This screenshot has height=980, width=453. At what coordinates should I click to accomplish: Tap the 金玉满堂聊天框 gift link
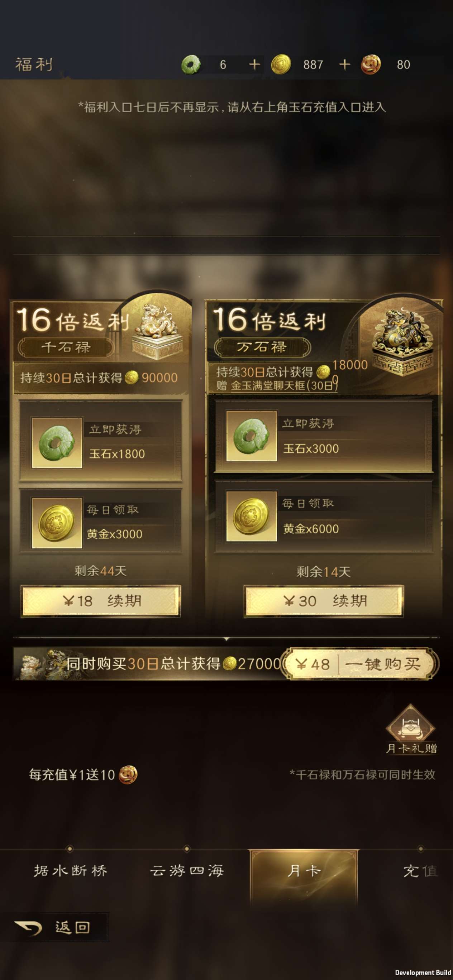[x=283, y=386]
